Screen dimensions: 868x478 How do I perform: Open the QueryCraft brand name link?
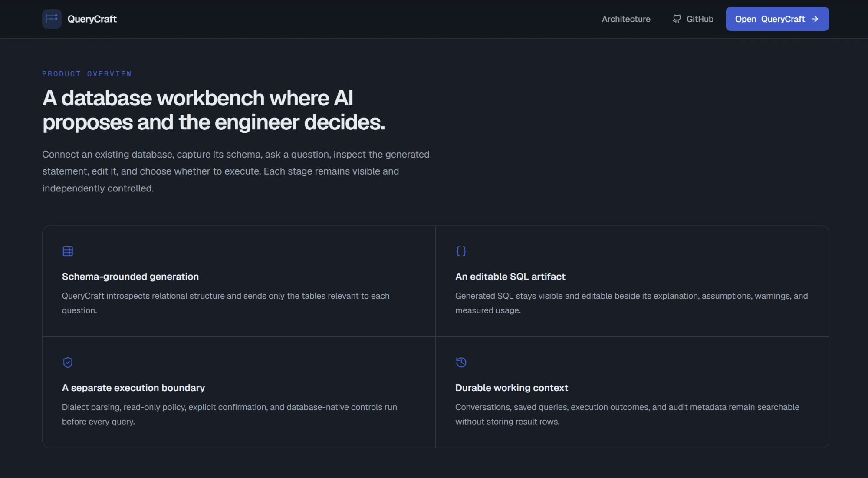92,19
